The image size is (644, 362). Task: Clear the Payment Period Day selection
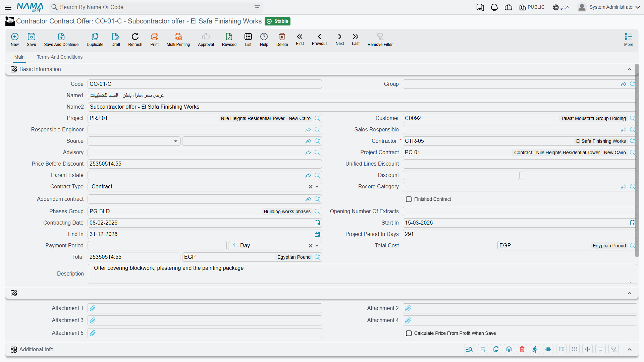(311, 246)
